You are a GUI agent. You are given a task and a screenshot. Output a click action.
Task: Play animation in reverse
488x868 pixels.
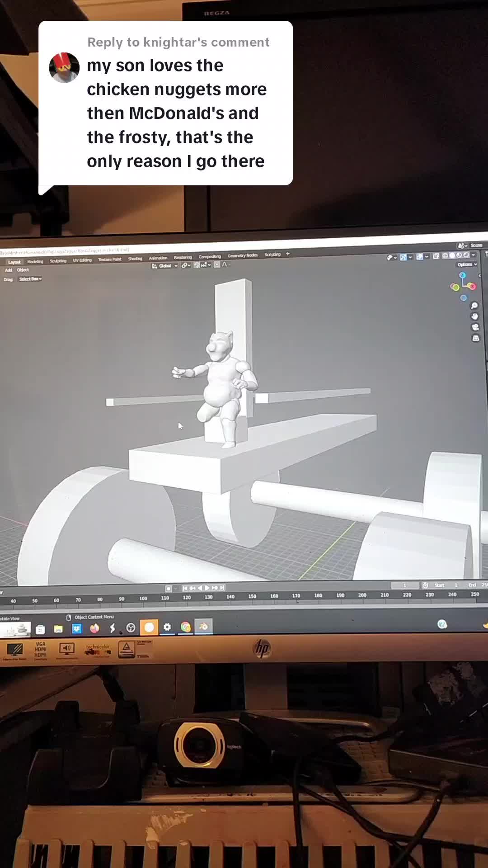click(x=200, y=588)
